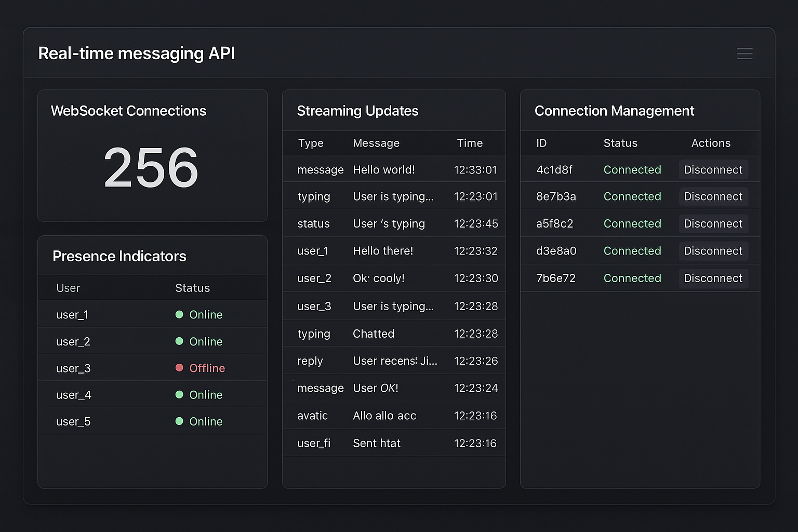Click the 'Real-time messaging API' title

tap(137, 54)
